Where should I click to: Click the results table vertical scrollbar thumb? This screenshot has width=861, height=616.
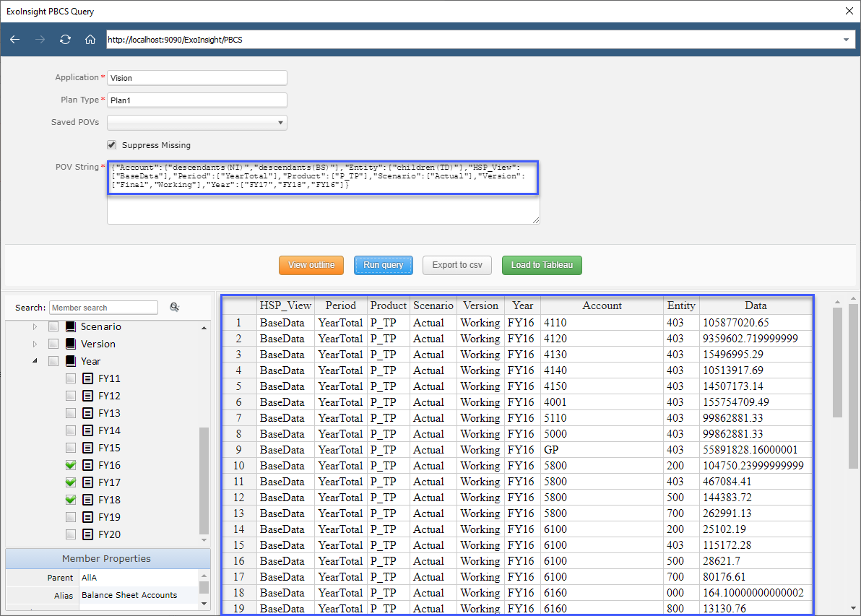point(837,363)
